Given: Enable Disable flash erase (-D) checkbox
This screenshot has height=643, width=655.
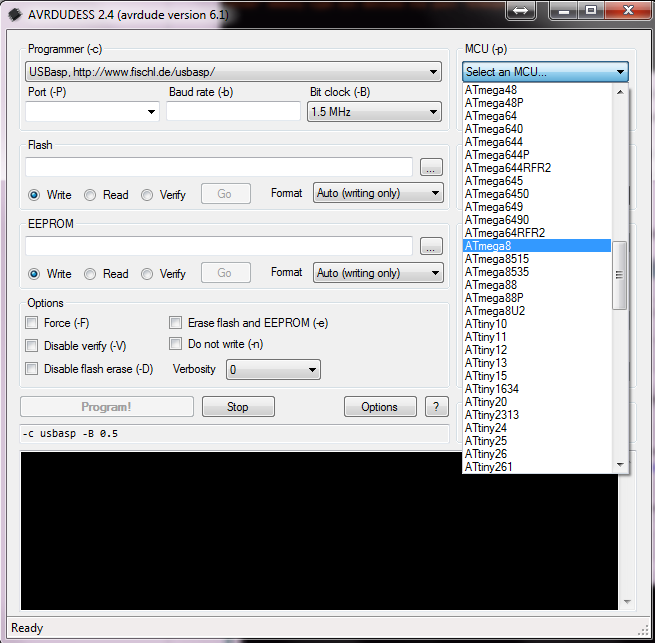Looking at the screenshot, I should point(31,369).
